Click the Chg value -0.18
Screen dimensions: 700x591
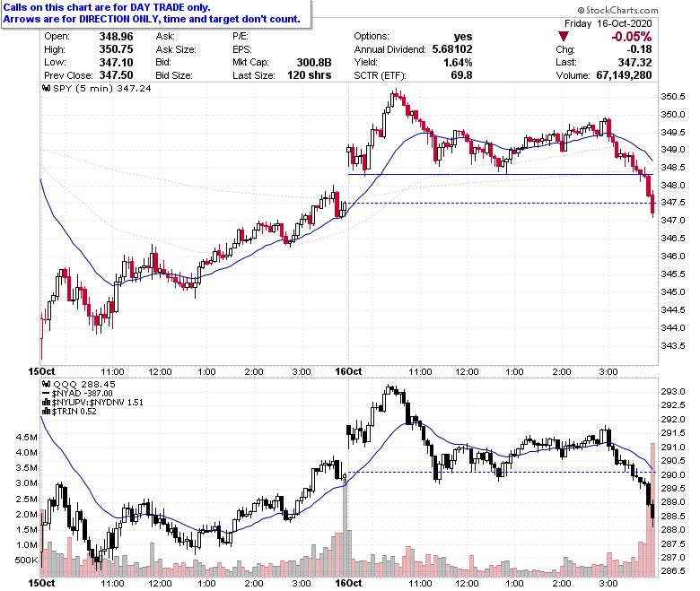click(x=639, y=49)
